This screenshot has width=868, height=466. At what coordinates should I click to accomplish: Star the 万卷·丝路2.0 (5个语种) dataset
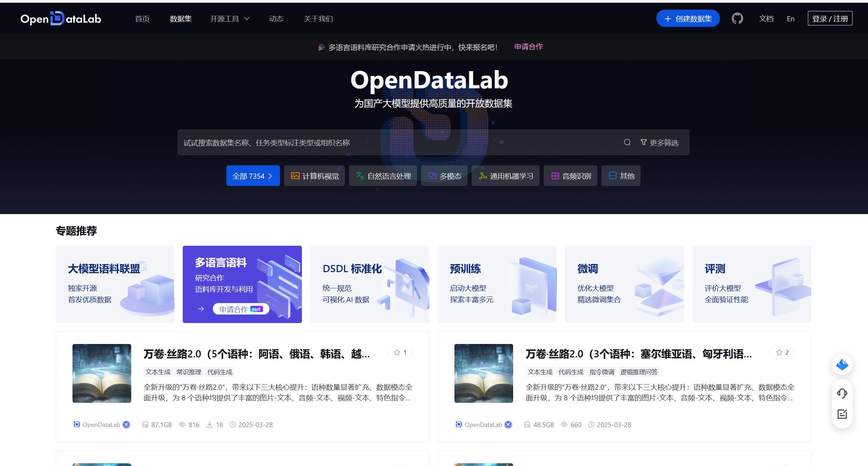coord(400,353)
